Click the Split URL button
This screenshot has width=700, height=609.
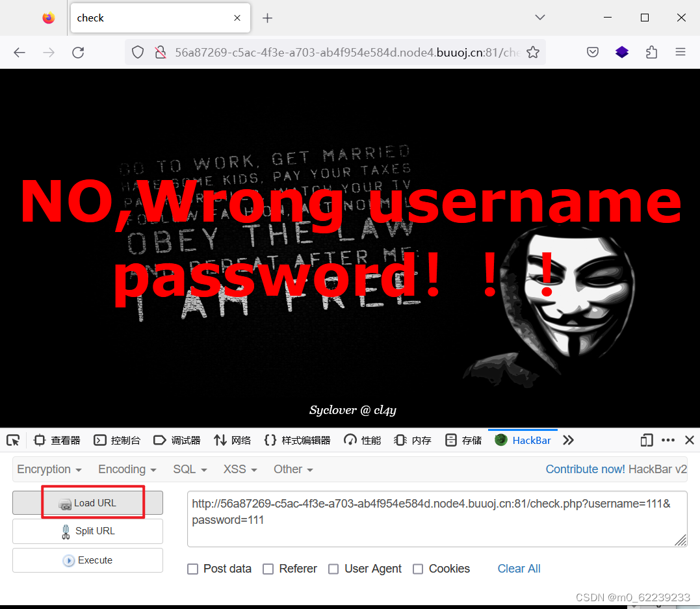click(88, 531)
